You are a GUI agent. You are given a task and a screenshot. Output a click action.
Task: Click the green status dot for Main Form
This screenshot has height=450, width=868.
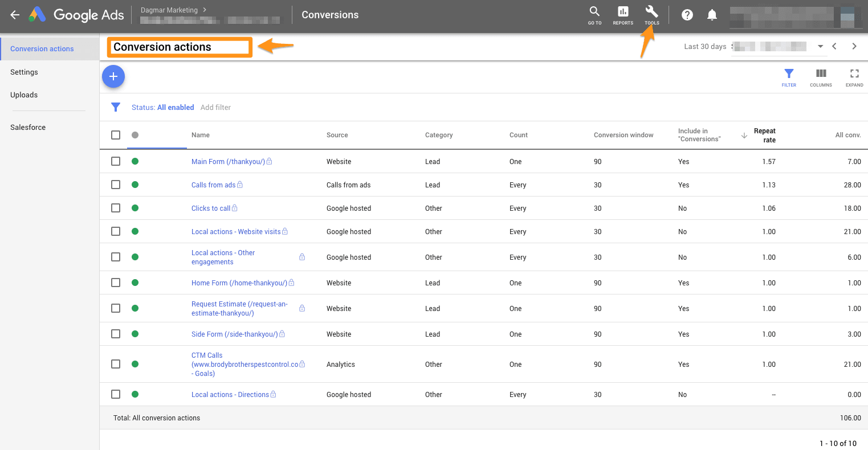point(135,161)
